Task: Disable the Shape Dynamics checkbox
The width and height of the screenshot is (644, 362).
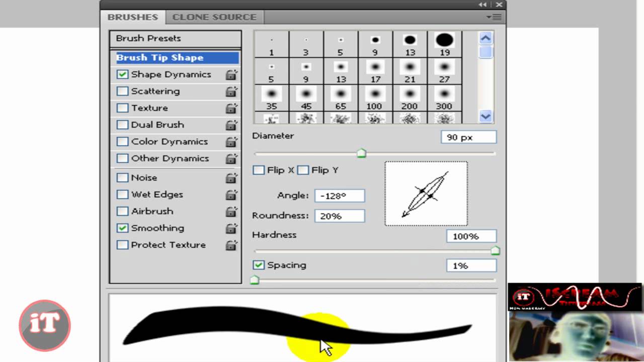Action: tap(122, 74)
